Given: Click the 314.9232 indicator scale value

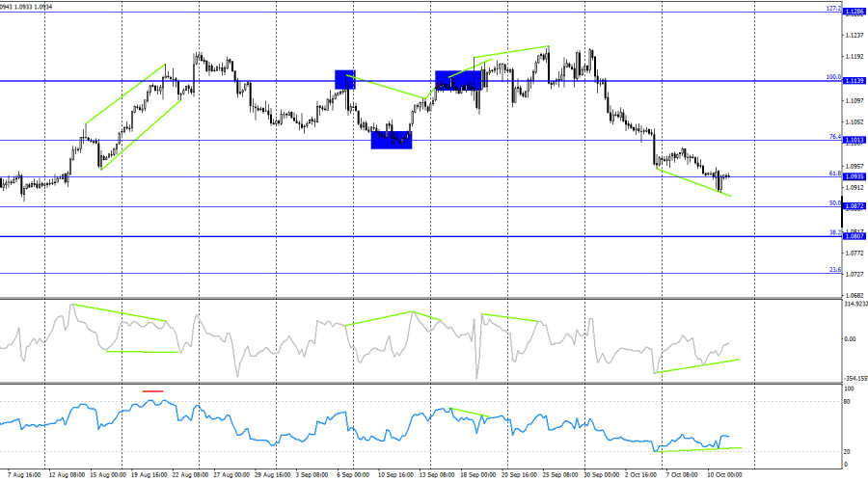Looking at the screenshot, I should coord(855,304).
